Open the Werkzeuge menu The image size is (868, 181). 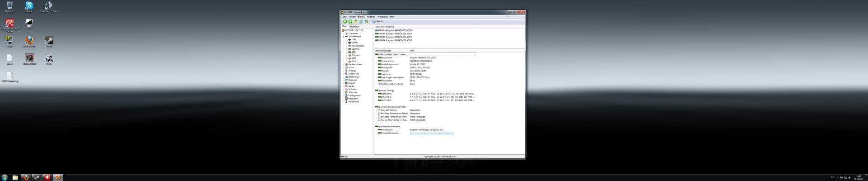(383, 17)
